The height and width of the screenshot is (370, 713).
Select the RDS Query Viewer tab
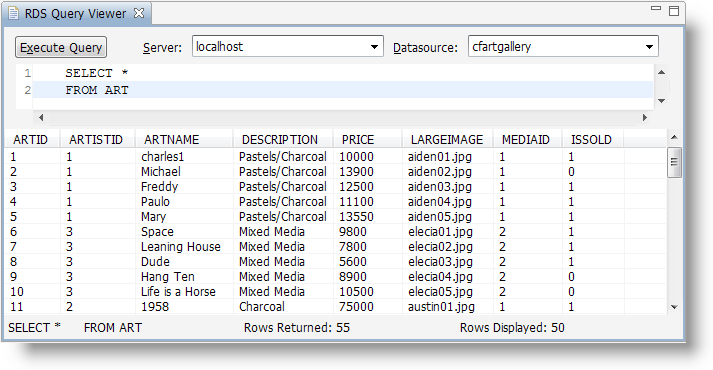(x=75, y=14)
